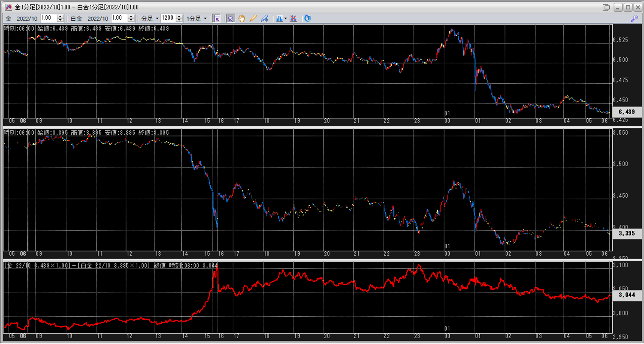Click the restore-down window icon in title bar
644x344 pixels.
606,7
